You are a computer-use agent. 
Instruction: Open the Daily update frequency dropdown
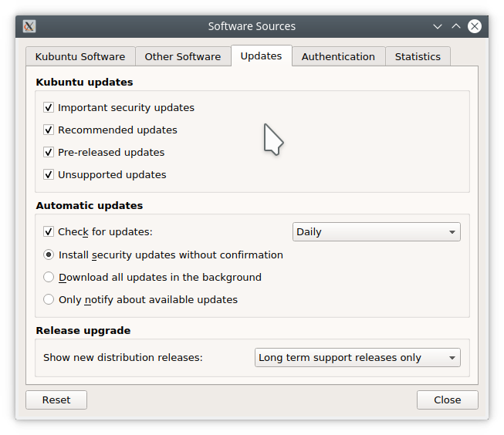point(376,232)
